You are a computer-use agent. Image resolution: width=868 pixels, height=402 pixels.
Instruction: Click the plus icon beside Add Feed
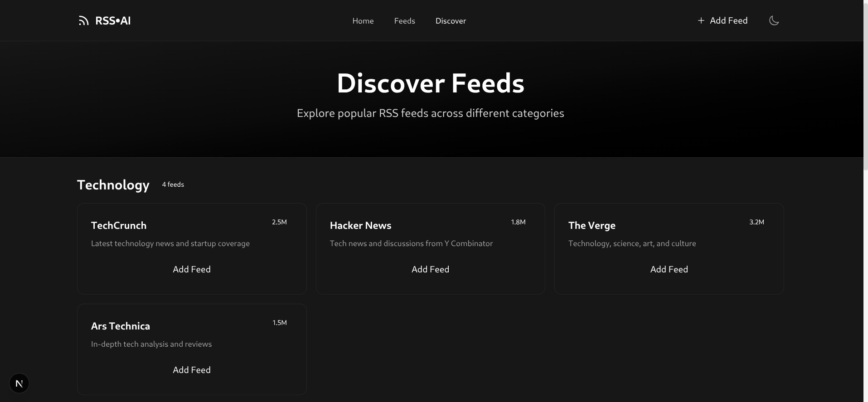pos(701,20)
